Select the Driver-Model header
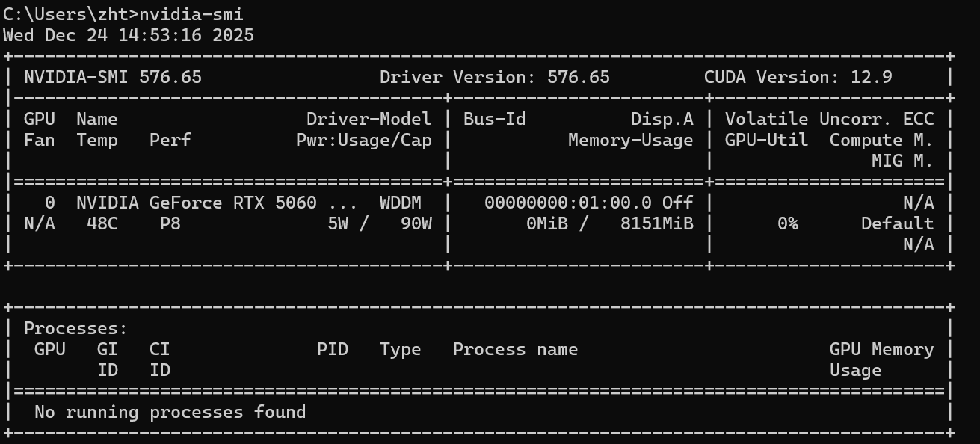 [x=369, y=119]
